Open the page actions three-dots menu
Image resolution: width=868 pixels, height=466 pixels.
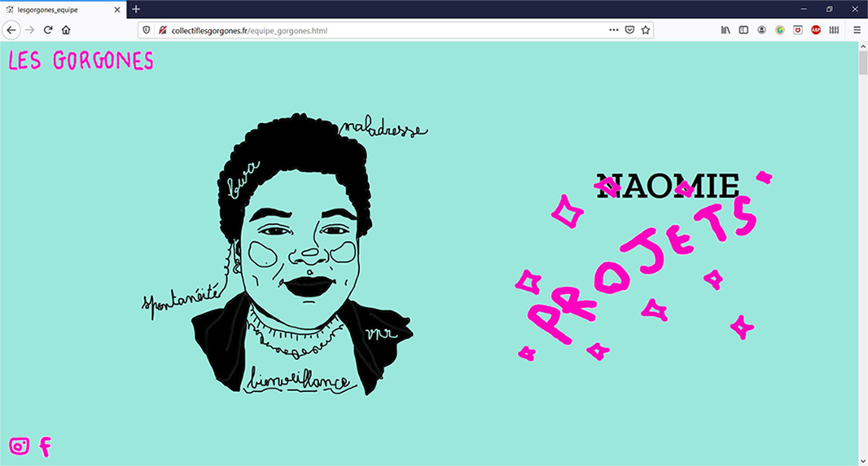pos(613,30)
